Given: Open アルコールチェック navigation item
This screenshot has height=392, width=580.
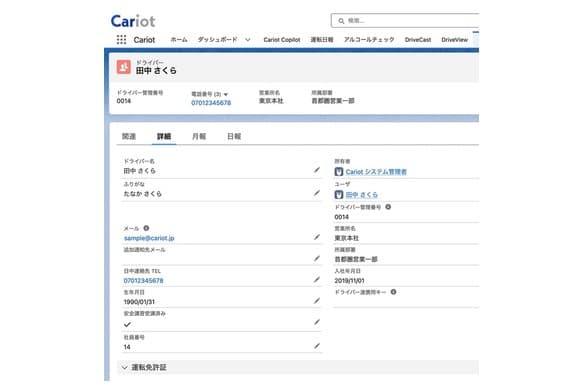Looking at the screenshot, I should coord(369,40).
